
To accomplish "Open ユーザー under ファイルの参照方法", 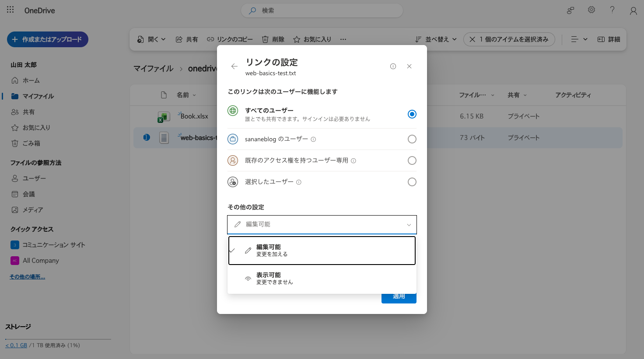I will (x=28, y=178).
